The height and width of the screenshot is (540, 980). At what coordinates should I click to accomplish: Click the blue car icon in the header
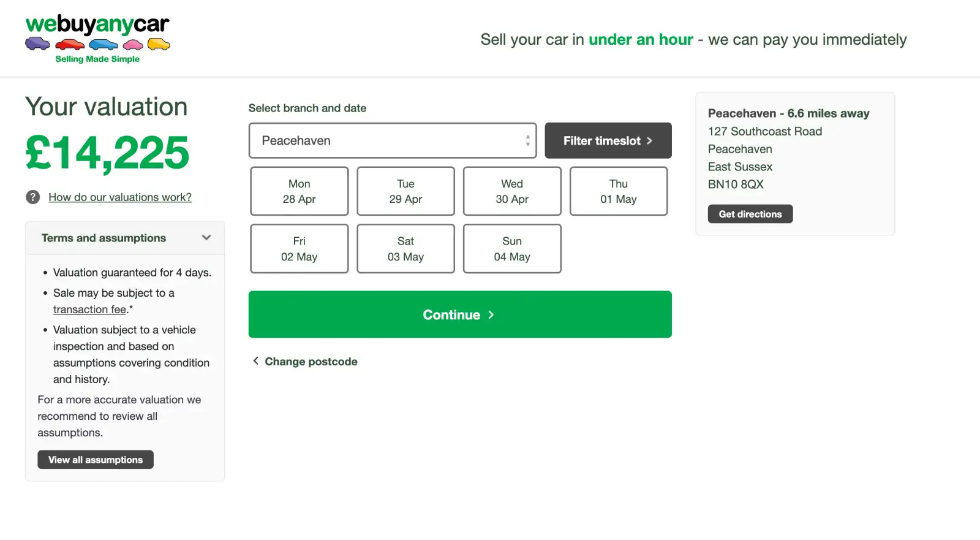tap(103, 44)
